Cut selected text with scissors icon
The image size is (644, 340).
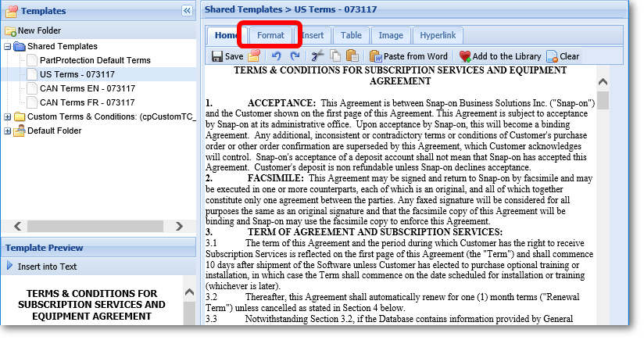coord(317,55)
